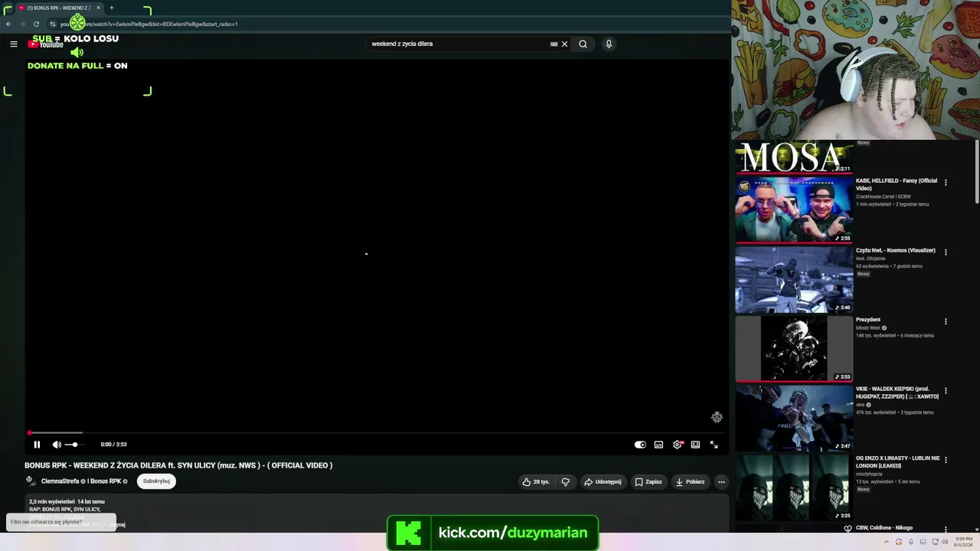Turn on subtitles with the captions icon
Image resolution: width=980 pixels, height=551 pixels.
pyautogui.click(x=658, y=445)
